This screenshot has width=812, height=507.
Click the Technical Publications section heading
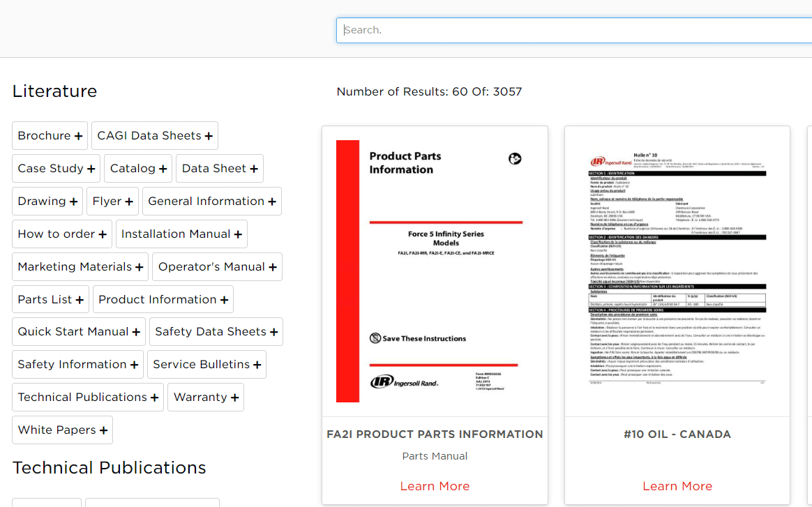pyautogui.click(x=110, y=468)
